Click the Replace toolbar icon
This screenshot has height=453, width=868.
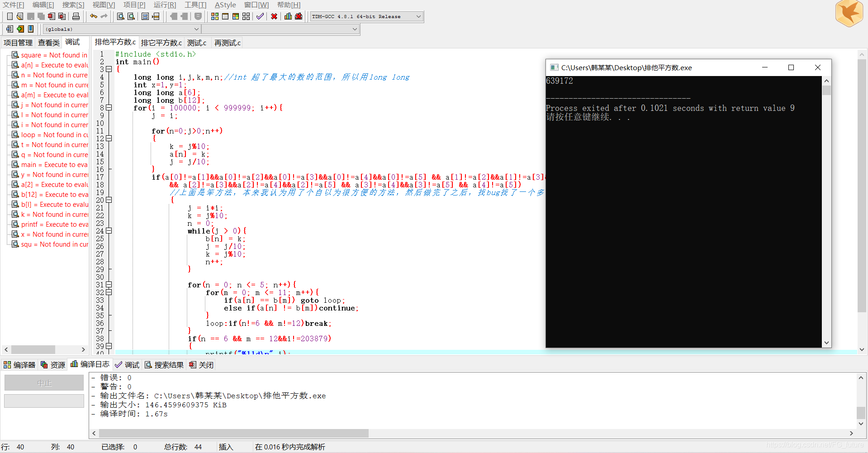(131, 17)
